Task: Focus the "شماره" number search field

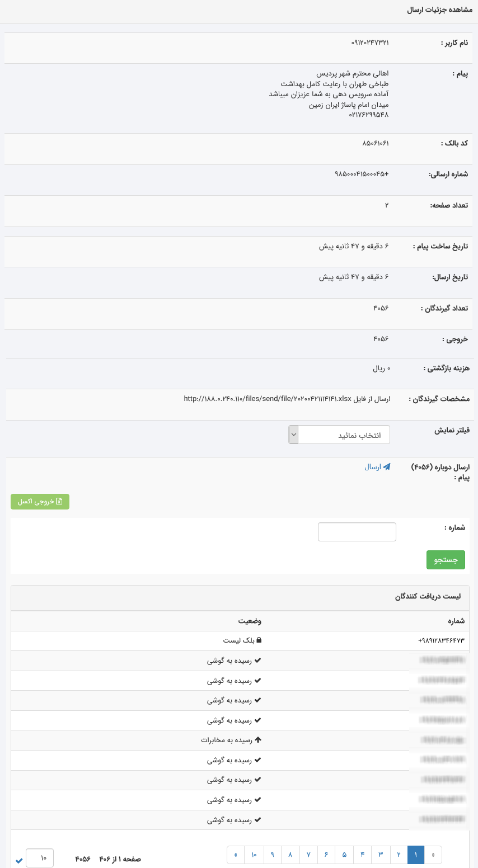Action: click(357, 532)
